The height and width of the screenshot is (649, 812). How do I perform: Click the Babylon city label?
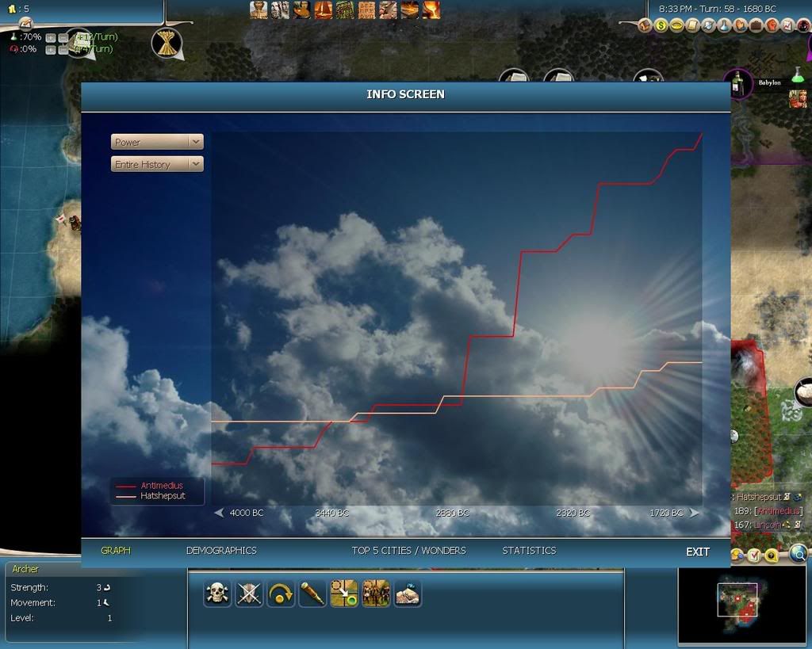pos(769,82)
